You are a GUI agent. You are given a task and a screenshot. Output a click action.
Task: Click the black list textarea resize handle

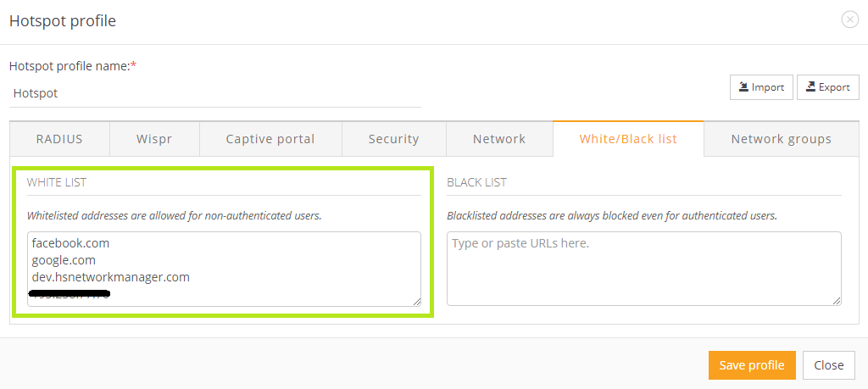point(837,301)
